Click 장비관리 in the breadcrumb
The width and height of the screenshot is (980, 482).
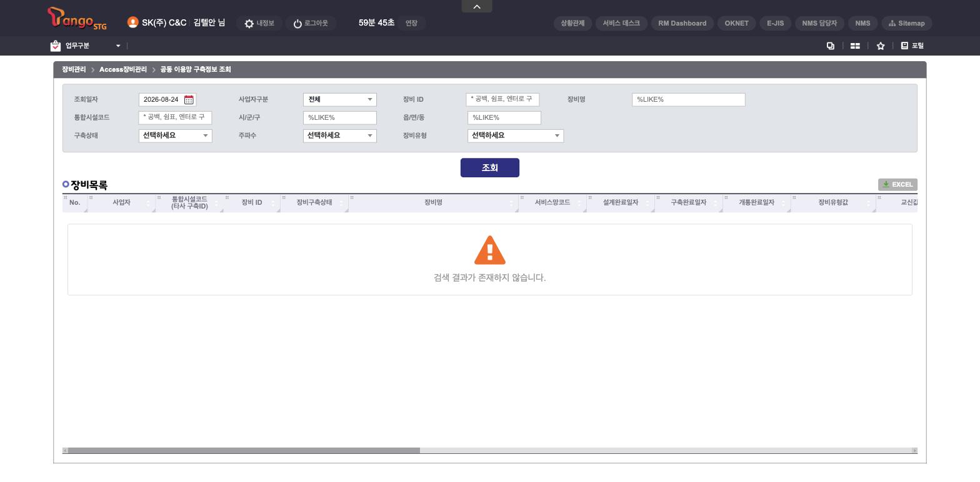click(74, 70)
